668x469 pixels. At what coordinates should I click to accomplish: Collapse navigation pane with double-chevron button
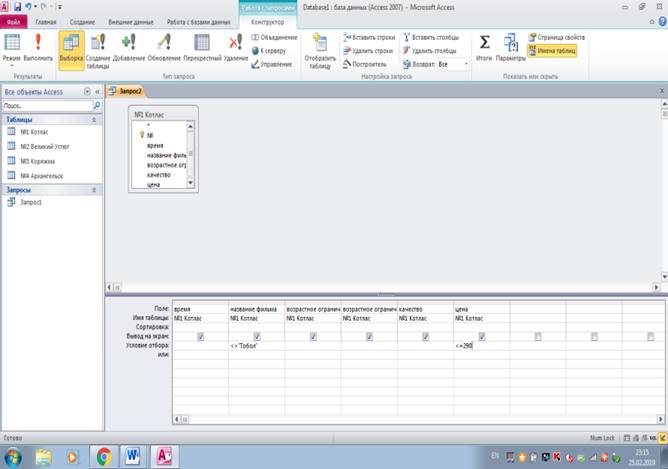(x=97, y=92)
